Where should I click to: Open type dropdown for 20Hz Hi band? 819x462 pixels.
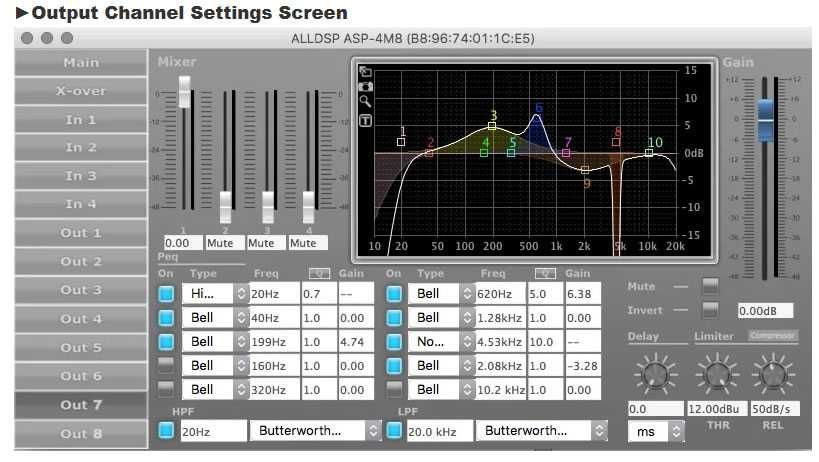(215, 293)
